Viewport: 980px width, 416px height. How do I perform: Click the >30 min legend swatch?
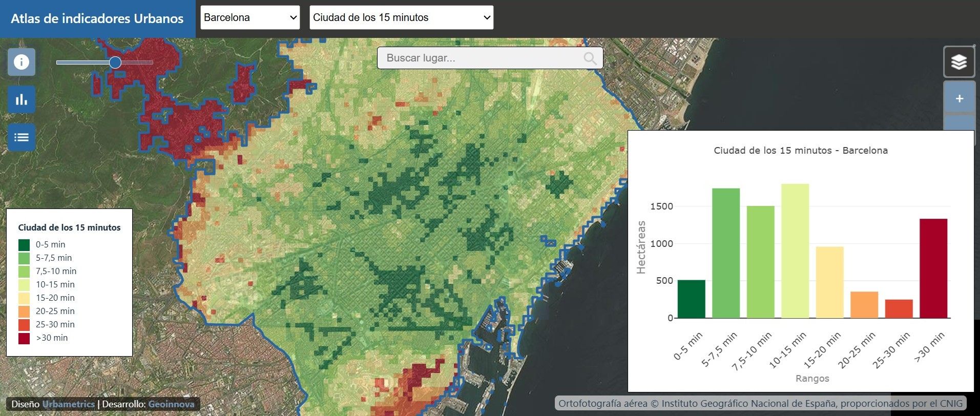coord(24,338)
